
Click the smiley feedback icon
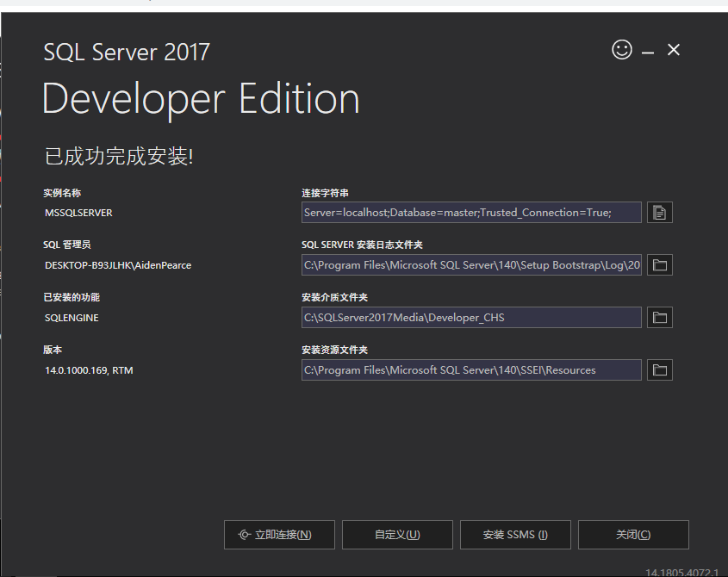point(622,50)
